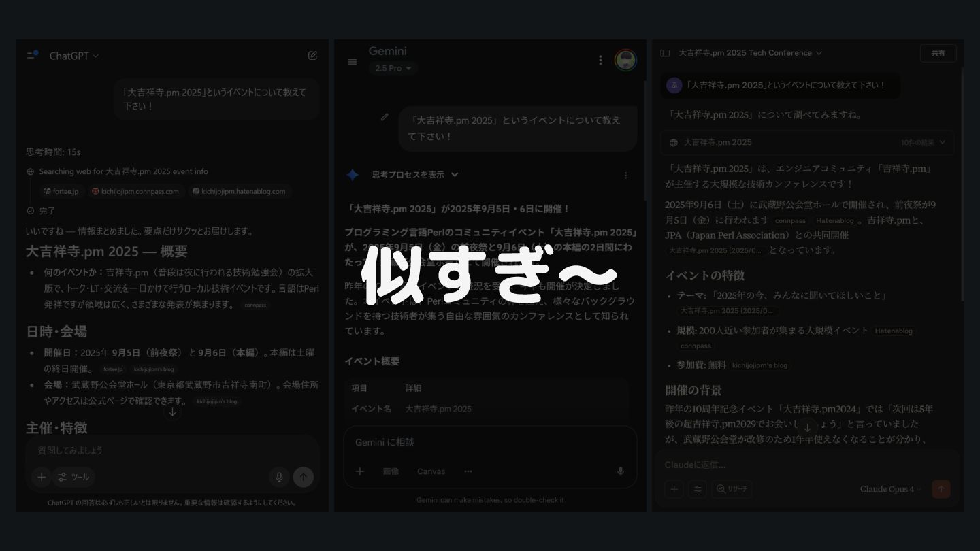Open the ChatGPT ツール tools button

[73, 477]
